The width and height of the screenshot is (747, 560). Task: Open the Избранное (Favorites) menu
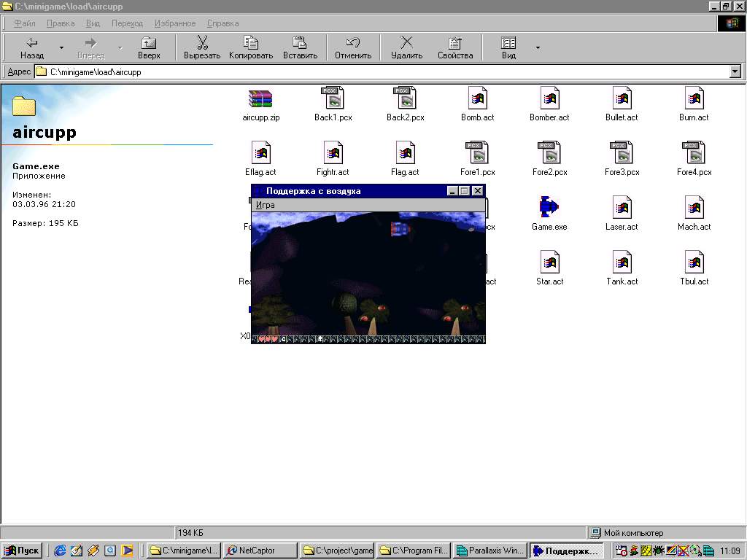(x=175, y=23)
